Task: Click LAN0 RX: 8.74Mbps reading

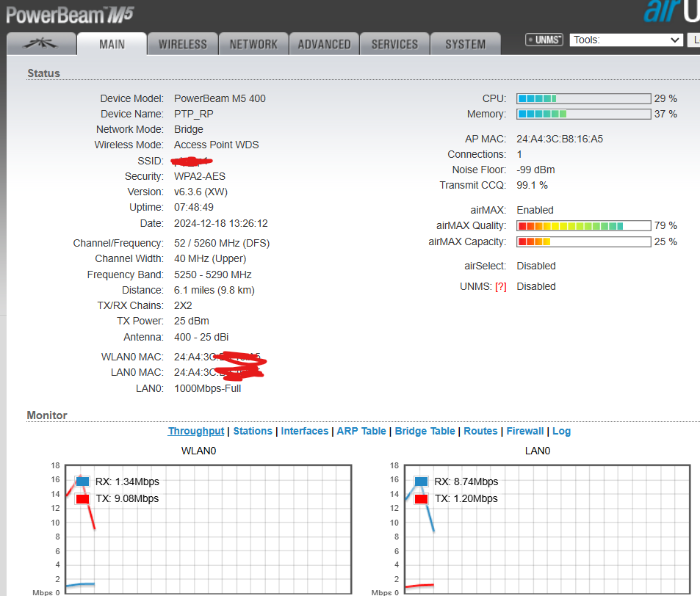Action: (466, 481)
